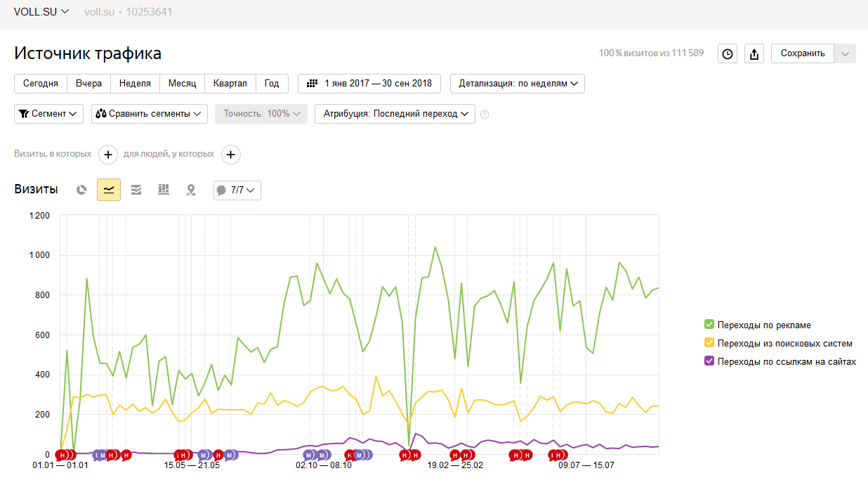Open the 7/7 chart notes dropdown
The image size is (868, 485).
[237, 190]
